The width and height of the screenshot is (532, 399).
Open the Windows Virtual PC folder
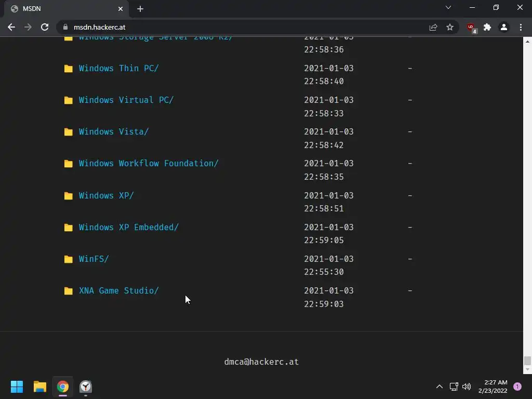pyautogui.click(x=126, y=100)
